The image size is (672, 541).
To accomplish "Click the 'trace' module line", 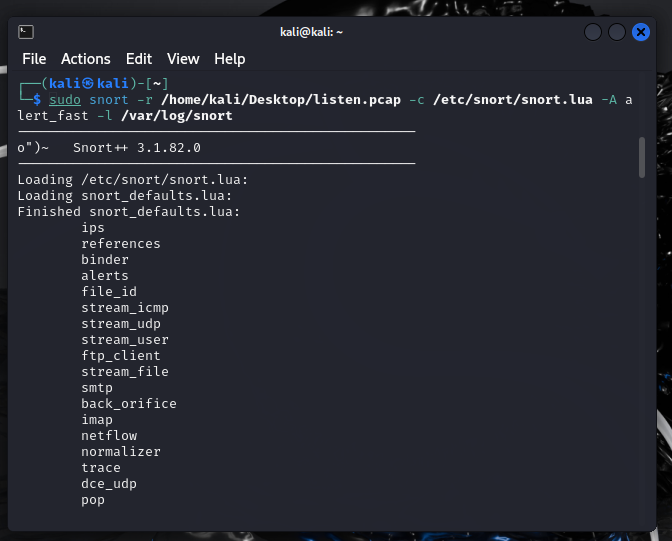I will pos(101,468).
